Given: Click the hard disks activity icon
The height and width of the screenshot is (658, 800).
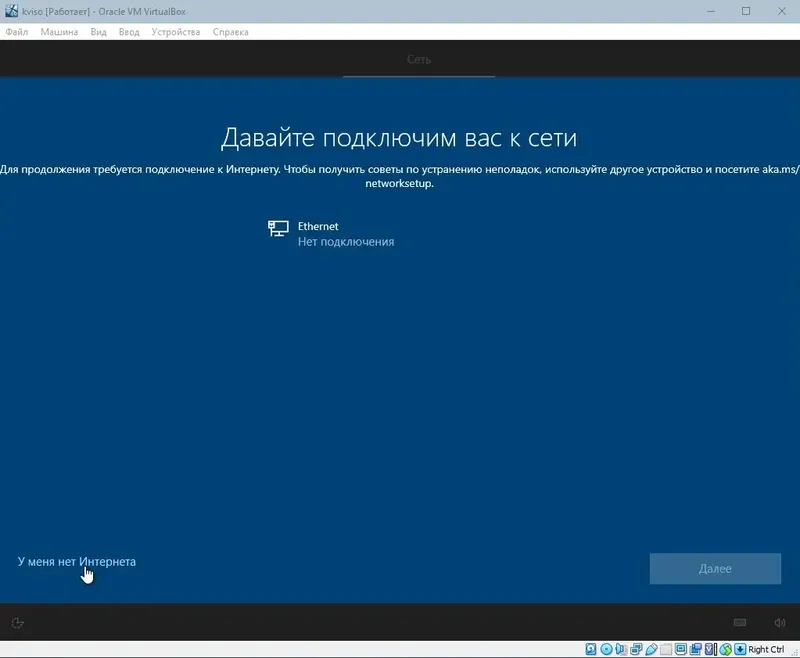Looking at the screenshot, I should tap(590, 649).
